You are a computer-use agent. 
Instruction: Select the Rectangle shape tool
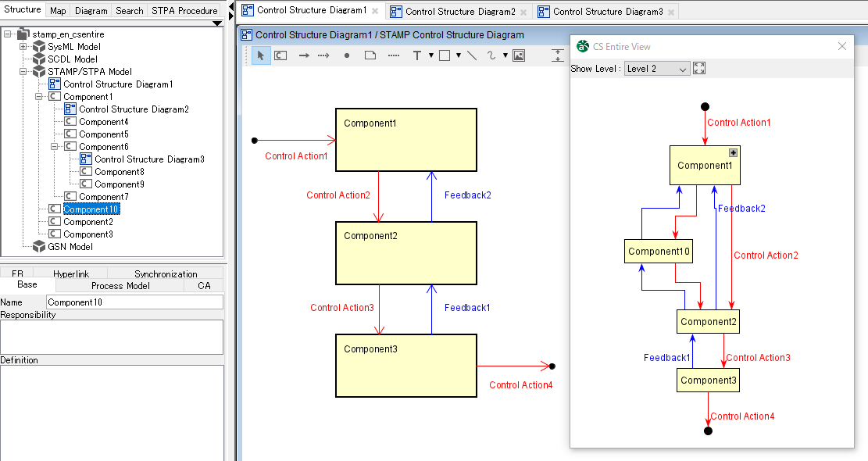click(445, 55)
